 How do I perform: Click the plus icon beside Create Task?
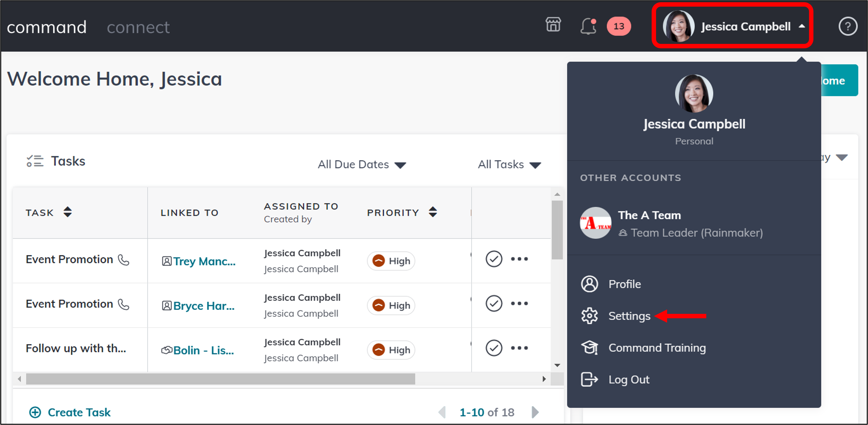(35, 412)
